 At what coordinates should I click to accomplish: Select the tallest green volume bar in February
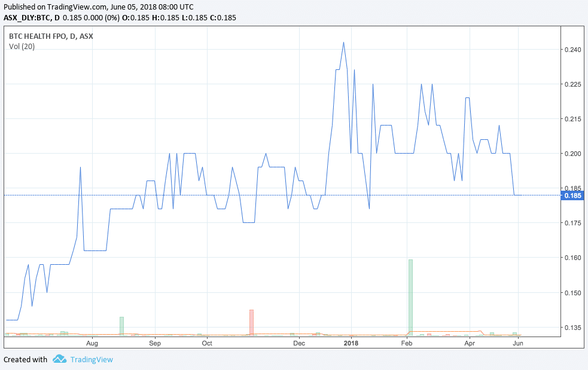410,296
